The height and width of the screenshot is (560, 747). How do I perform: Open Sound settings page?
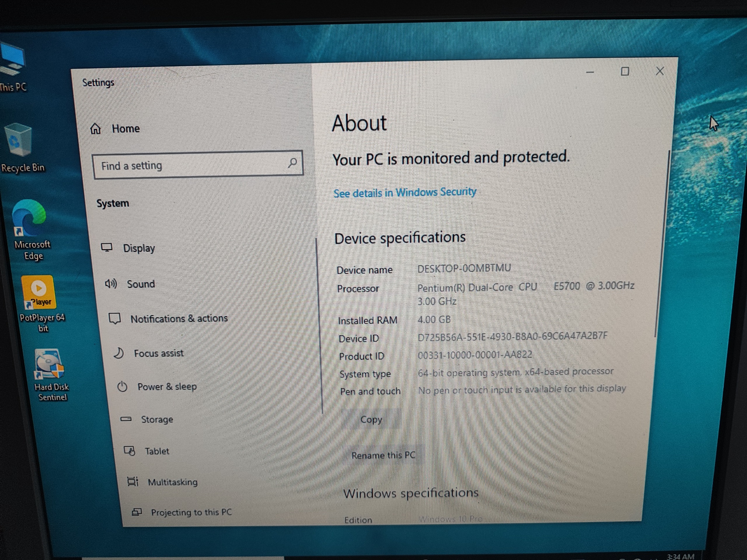pyautogui.click(x=141, y=284)
